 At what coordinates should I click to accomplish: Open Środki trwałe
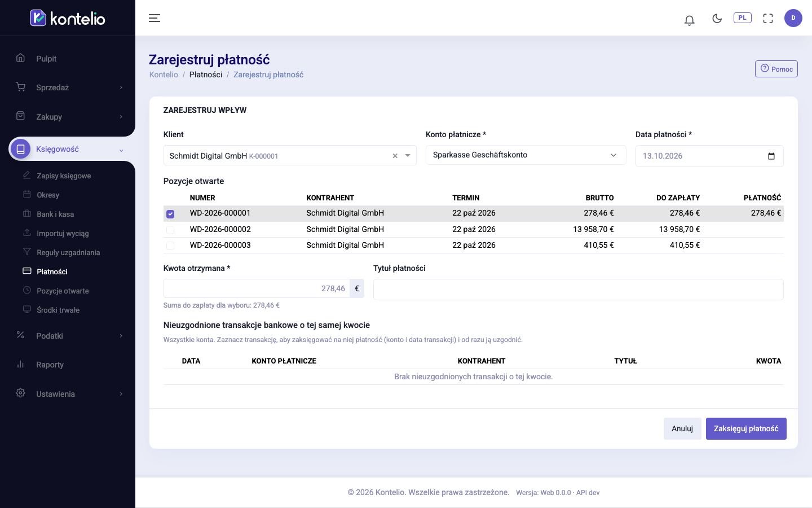(x=58, y=310)
